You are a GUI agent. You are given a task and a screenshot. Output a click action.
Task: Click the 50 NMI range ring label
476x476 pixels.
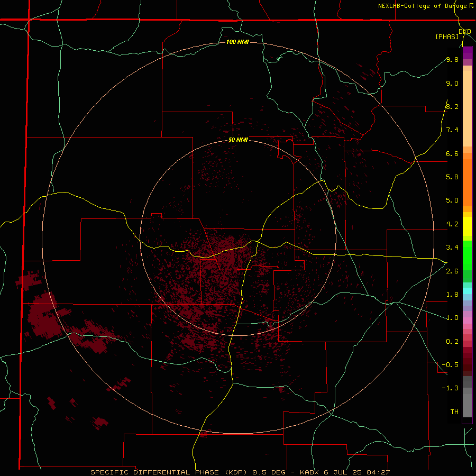point(238,140)
